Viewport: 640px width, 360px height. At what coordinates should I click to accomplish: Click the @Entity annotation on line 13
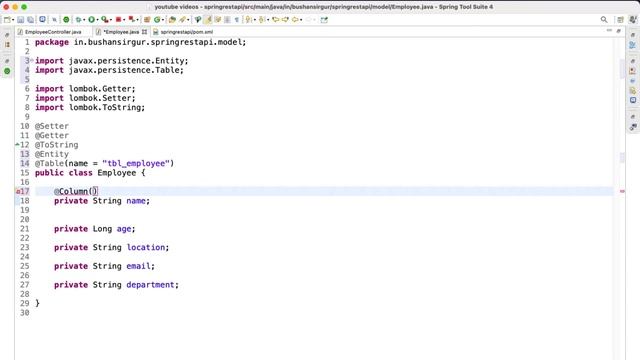[52, 154]
